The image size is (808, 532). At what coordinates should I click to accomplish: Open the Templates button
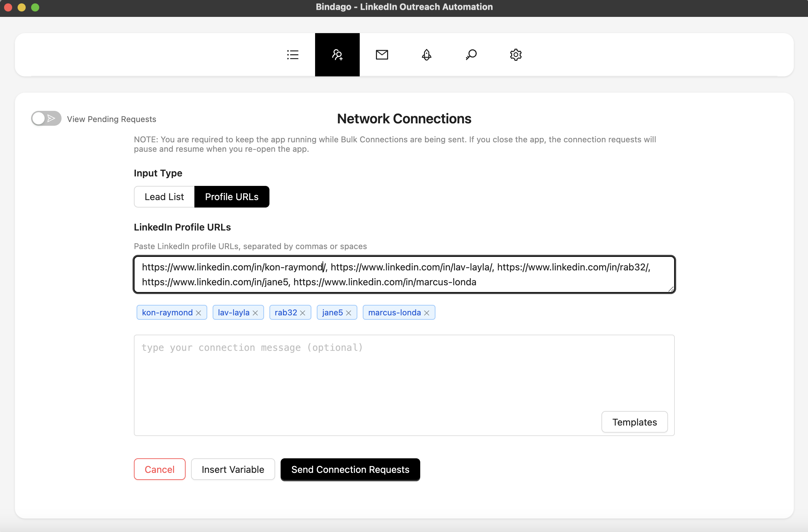point(635,422)
